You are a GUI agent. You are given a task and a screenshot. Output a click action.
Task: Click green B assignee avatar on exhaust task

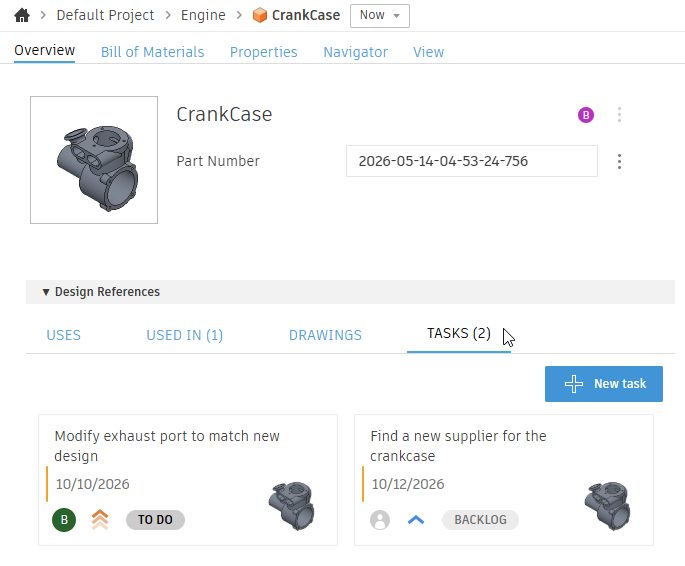(64, 520)
